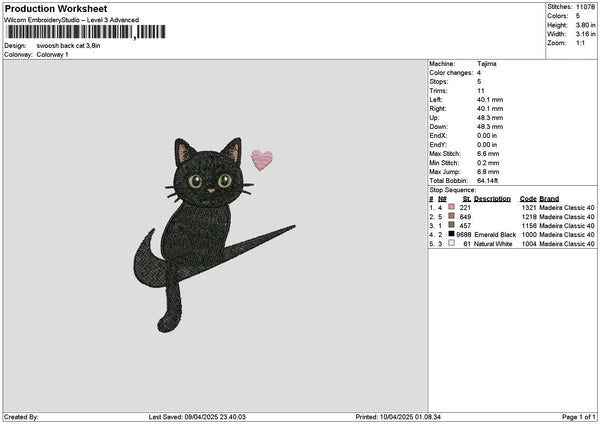Click the black swatch for Emerald Black

tap(452, 234)
